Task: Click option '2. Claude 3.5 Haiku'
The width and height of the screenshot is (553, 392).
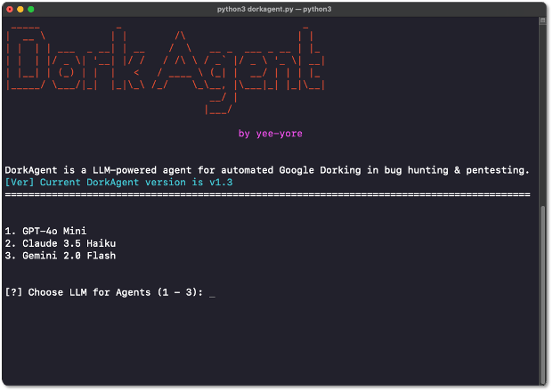Action: click(61, 243)
